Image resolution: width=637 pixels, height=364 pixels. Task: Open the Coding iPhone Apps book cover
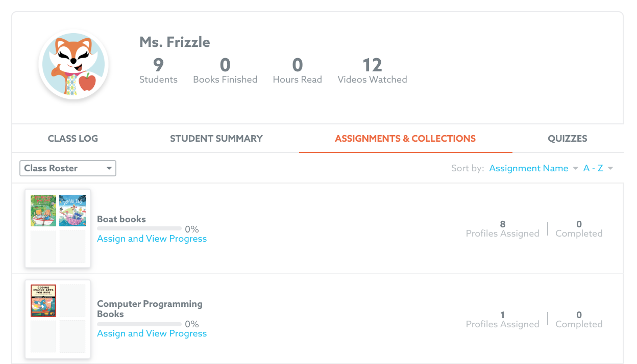click(x=43, y=301)
